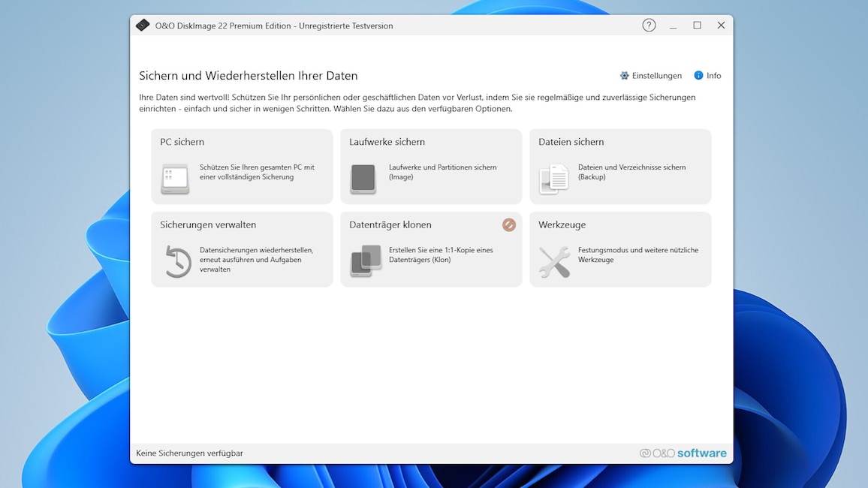The image size is (868, 488).
Task: Open the Sicherungen verwalten tile heading
Action: click(208, 224)
